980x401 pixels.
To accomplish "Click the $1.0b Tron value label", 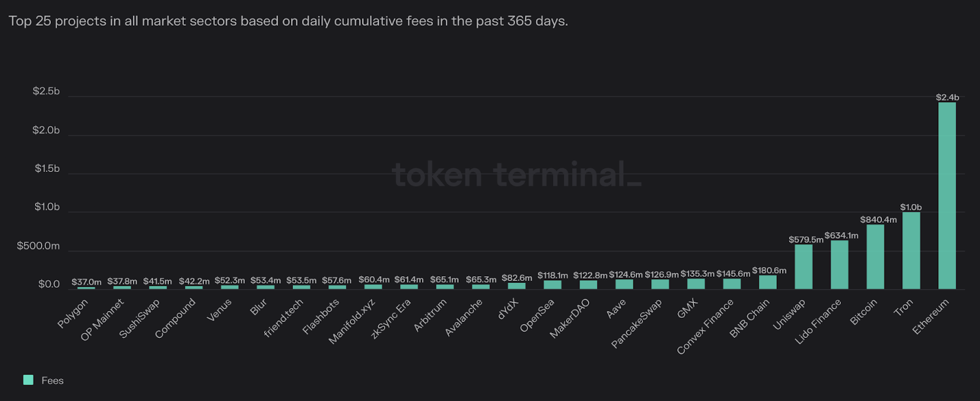I will coord(911,208).
